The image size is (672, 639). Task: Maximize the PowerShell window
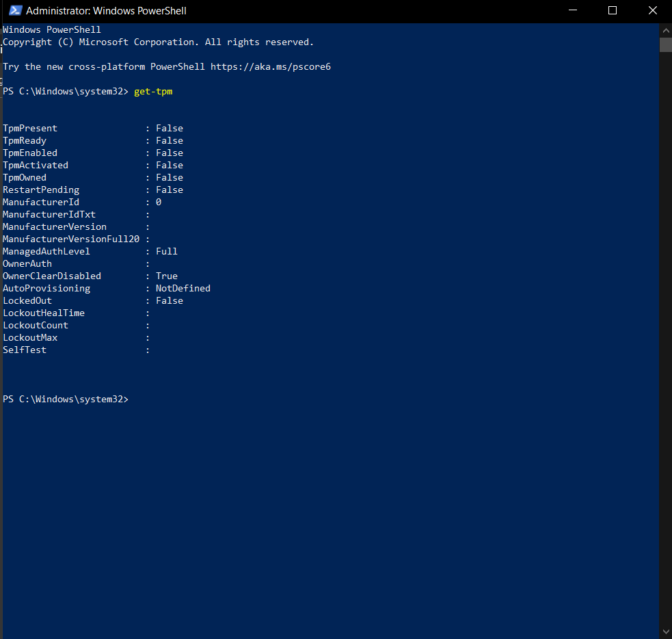tap(613, 10)
